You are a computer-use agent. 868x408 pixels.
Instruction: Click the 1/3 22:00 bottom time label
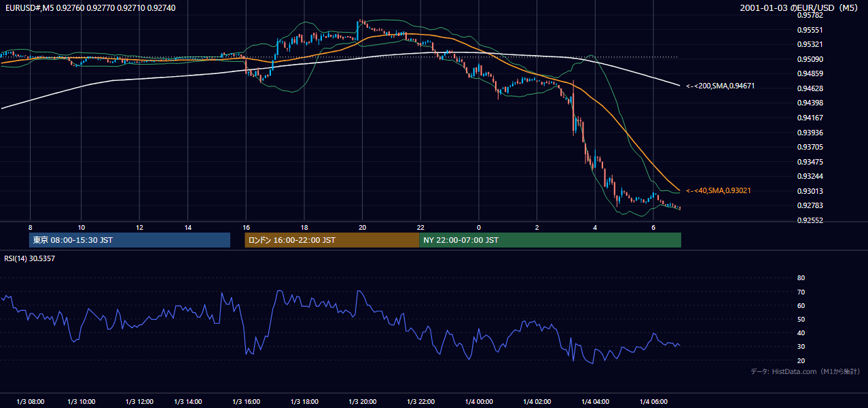click(x=420, y=402)
